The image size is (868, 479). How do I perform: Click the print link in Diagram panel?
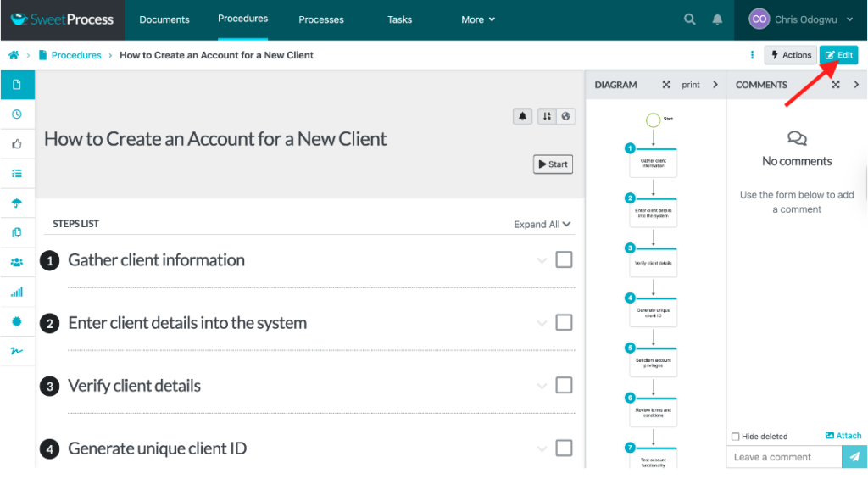pyautogui.click(x=690, y=85)
